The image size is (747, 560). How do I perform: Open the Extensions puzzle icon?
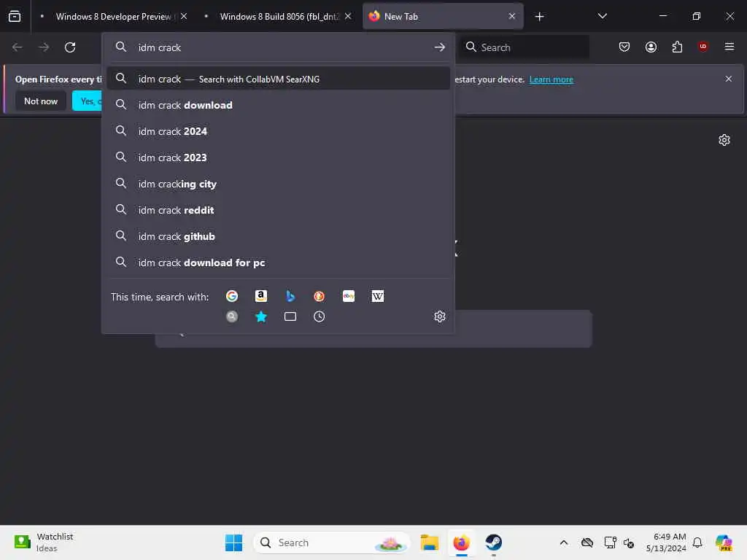coord(677,47)
